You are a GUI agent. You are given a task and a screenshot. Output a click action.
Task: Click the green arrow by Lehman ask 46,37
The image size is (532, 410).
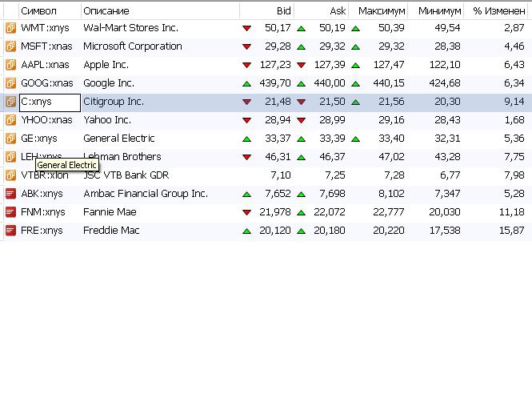tap(302, 157)
